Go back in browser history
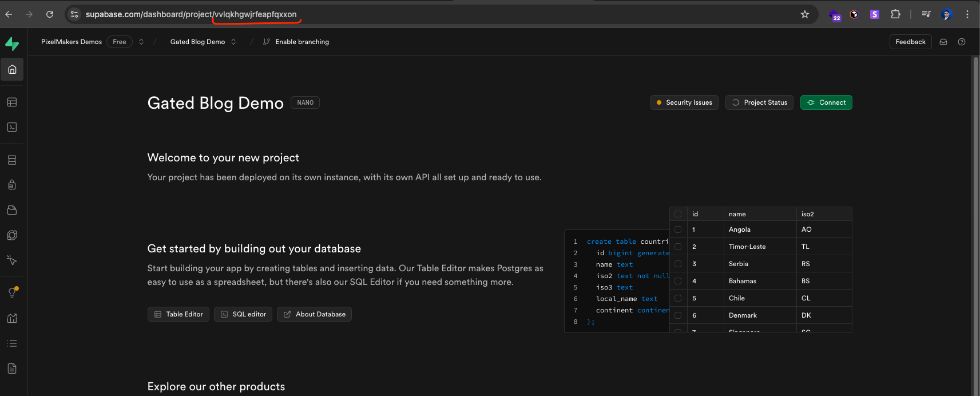 click(9, 14)
